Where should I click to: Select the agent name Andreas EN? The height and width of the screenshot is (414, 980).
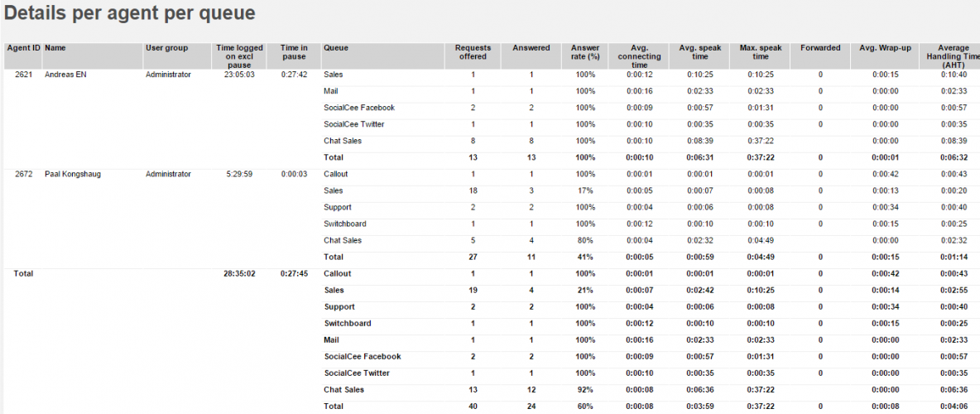[65, 75]
